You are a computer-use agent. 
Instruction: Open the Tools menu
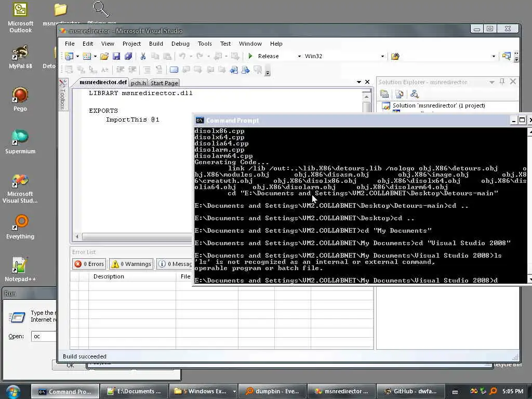point(205,44)
